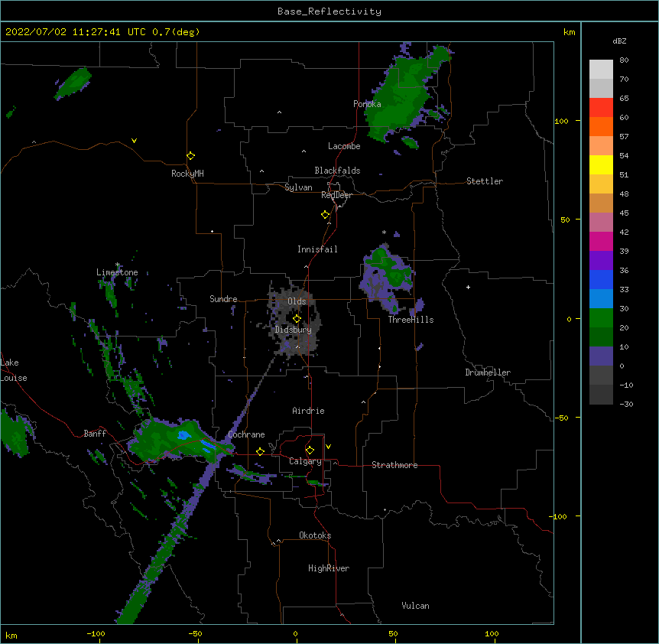The image size is (659, 644).
Task: Click the blue 33 dBZ echo core west of Cochrane
Action: click(184, 435)
